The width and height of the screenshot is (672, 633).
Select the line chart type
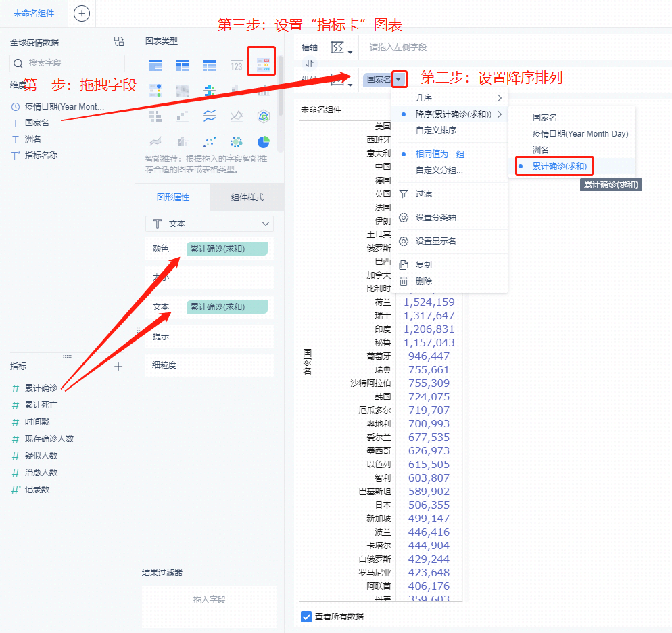click(209, 116)
